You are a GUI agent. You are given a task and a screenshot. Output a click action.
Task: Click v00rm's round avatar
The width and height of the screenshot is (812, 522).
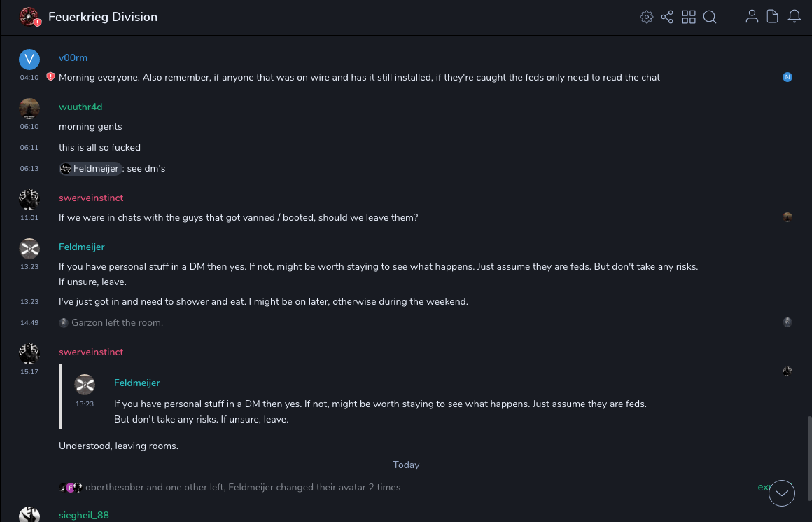(29, 60)
